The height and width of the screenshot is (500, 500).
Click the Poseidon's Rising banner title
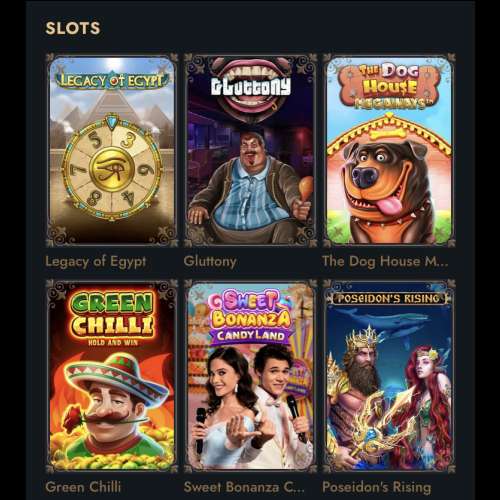[389, 298]
